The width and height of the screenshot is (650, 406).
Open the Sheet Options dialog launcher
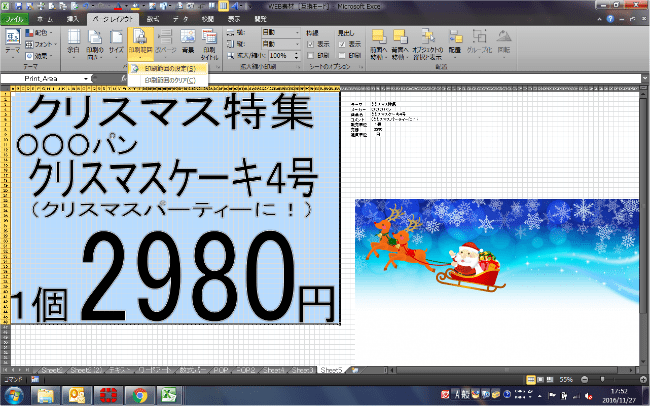tap(361, 67)
